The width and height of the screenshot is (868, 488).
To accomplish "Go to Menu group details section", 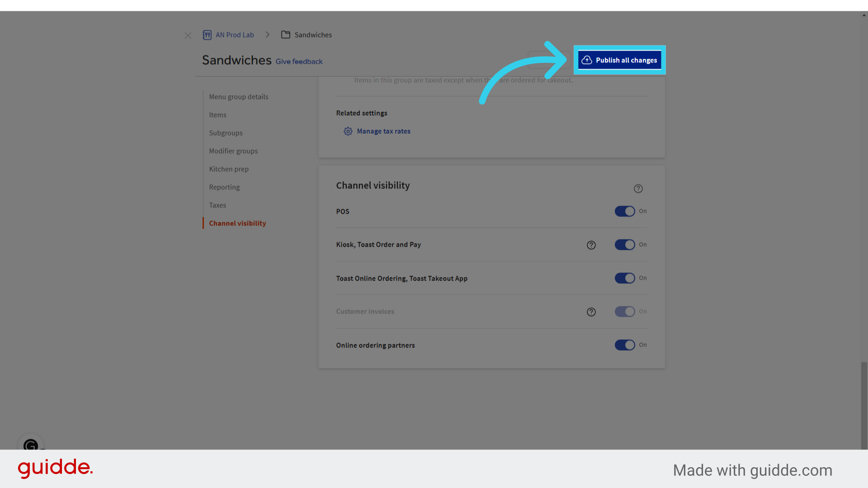I will pyautogui.click(x=239, y=97).
